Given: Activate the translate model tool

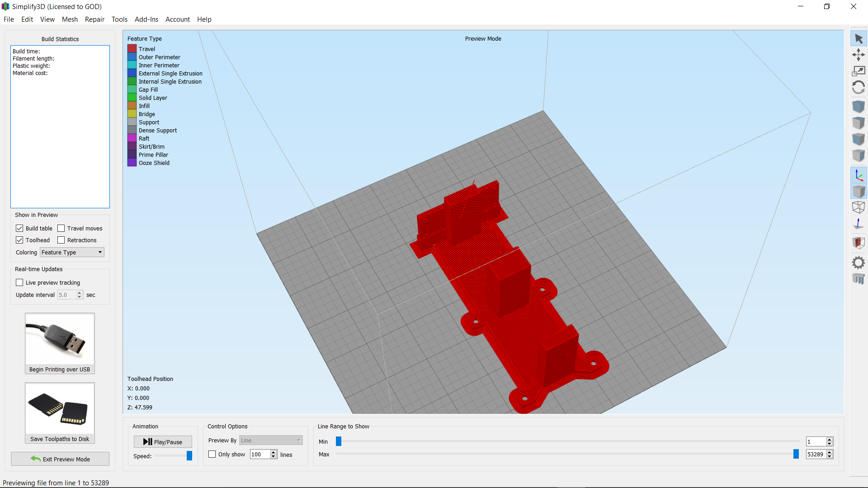Looking at the screenshot, I should 859,55.
